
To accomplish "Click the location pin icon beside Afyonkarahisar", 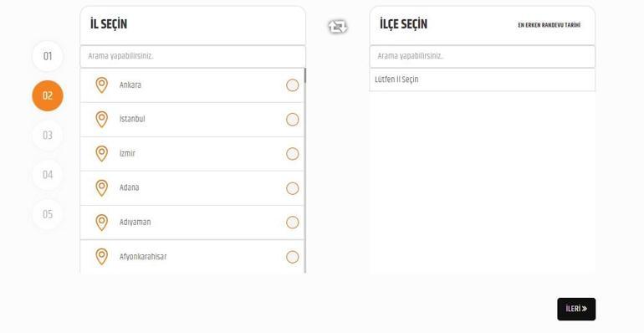I will 101,257.
